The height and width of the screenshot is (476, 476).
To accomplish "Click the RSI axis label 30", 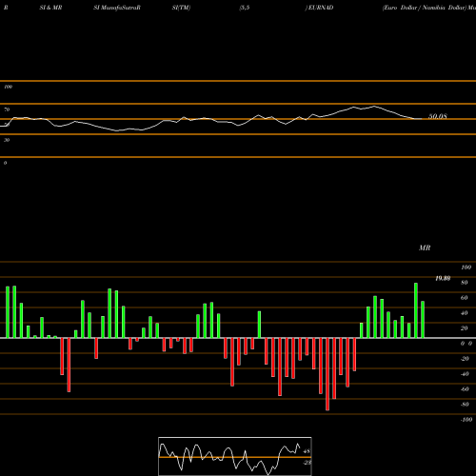I will (x=7, y=140).
